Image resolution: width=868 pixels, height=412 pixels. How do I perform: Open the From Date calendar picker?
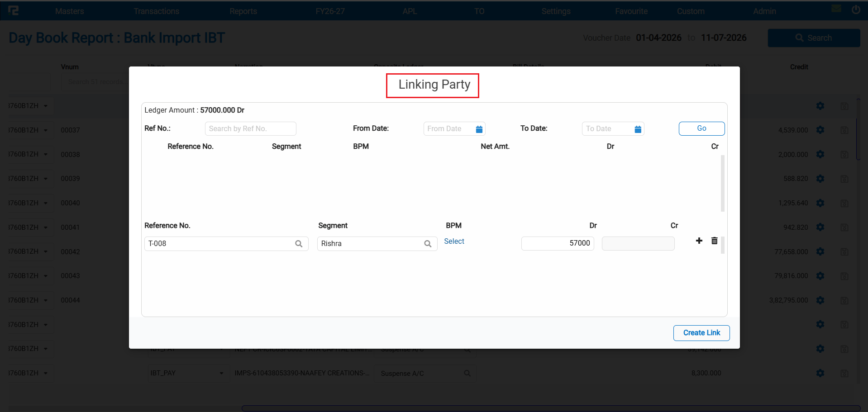pos(479,129)
